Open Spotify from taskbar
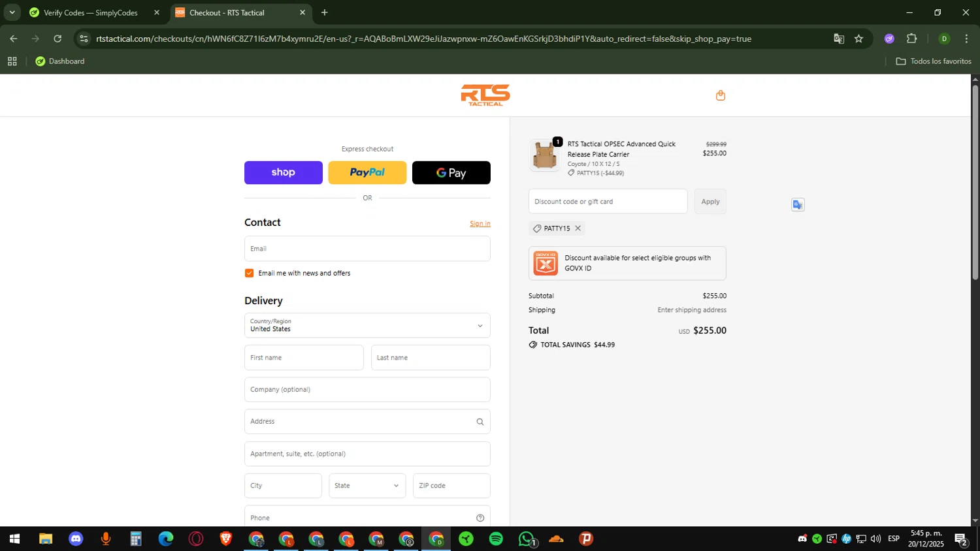 click(x=496, y=539)
